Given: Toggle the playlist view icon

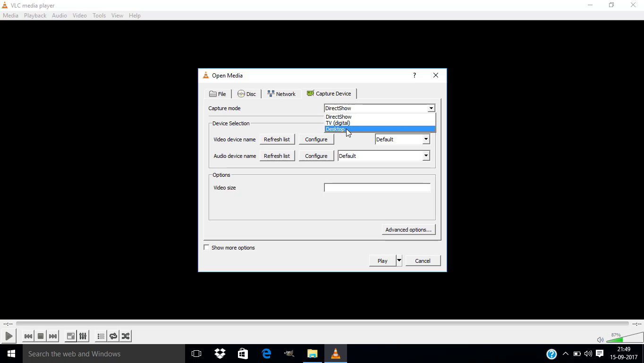Looking at the screenshot, I should pyautogui.click(x=101, y=336).
